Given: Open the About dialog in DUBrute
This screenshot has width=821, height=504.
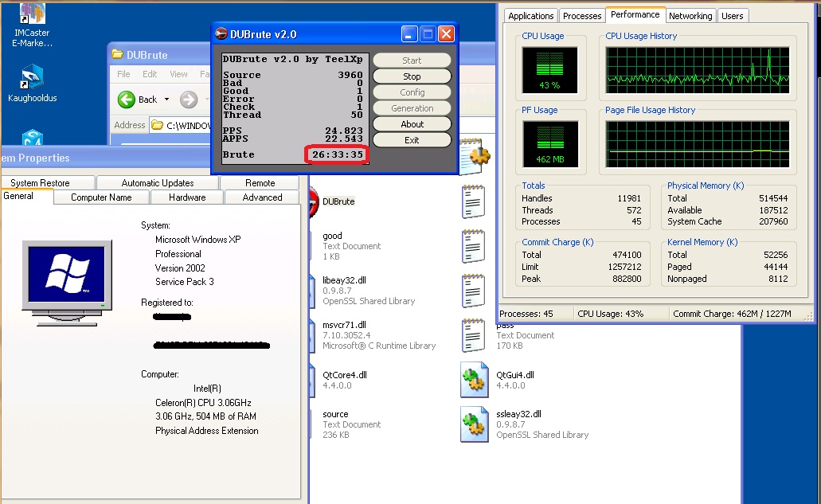Looking at the screenshot, I should [412, 124].
